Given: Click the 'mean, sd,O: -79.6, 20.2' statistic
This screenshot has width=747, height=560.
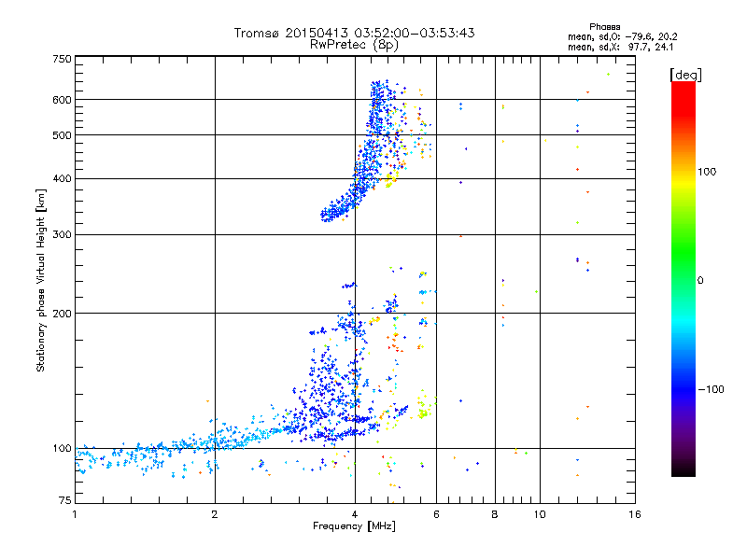Looking at the screenshot, I should pos(622,36).
